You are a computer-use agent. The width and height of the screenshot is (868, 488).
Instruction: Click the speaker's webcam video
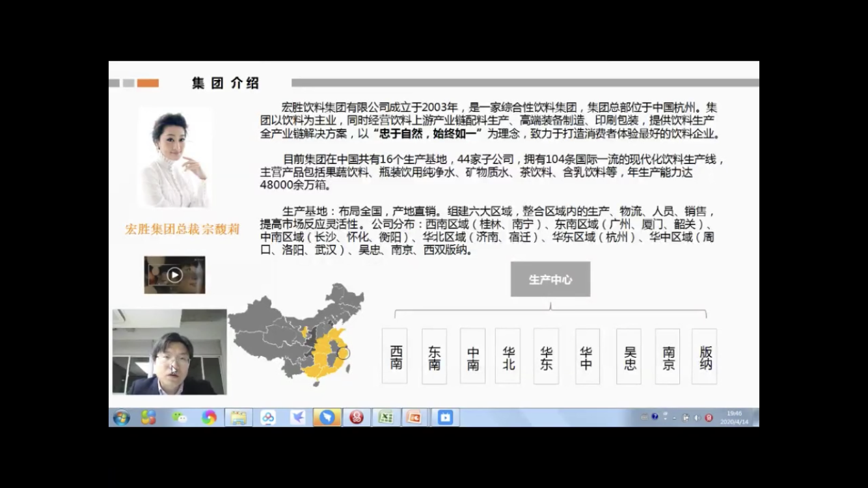tap(169, 352)
